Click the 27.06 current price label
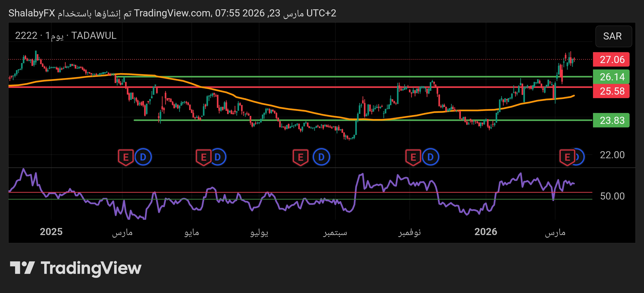This screenshot has width=644, height=293. (x=611, y=59)
